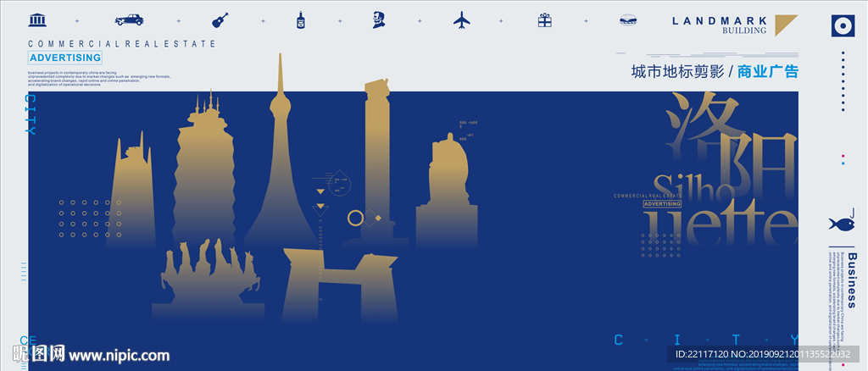Click the vintage car icon

coord(129,19)
